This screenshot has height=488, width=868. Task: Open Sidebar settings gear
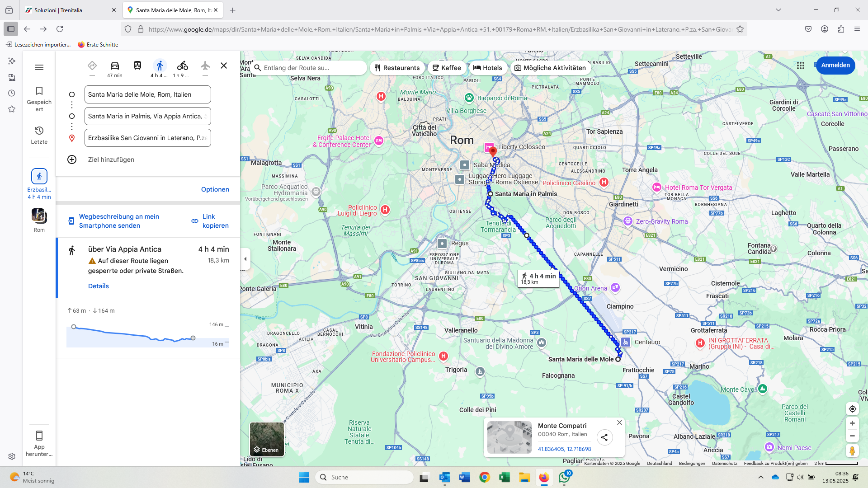click(12, 456)
